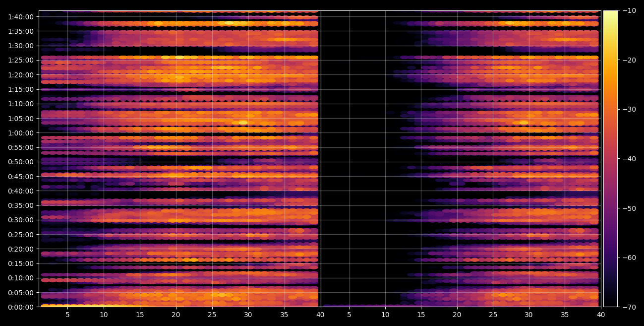Screen dimensions: 644x326
Task: Click the inferno colorbar gradient strip
Action: point(610,159)
